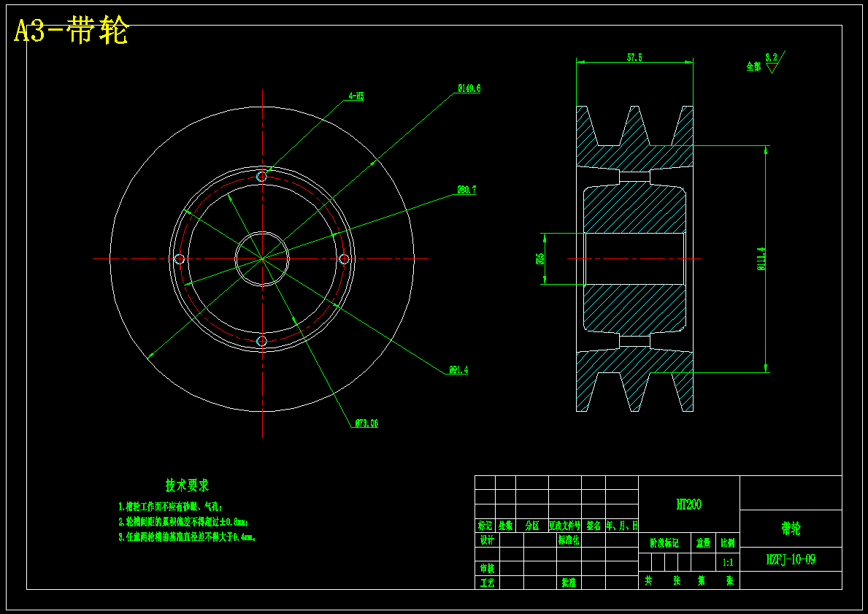Image resolution: width=868 pixels, height=614 pixels.
Task: Select the "Ø149.6" diameter label
Action: point(469,88)
